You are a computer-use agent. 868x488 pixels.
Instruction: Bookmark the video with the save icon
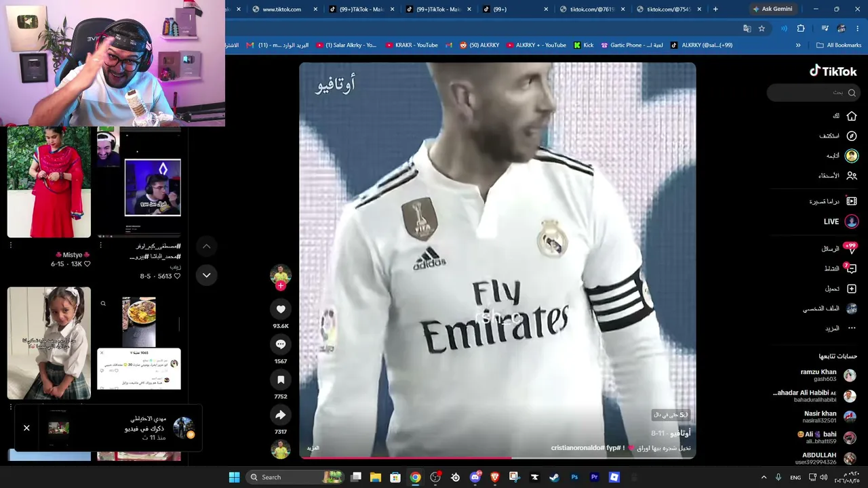[281, 380]
